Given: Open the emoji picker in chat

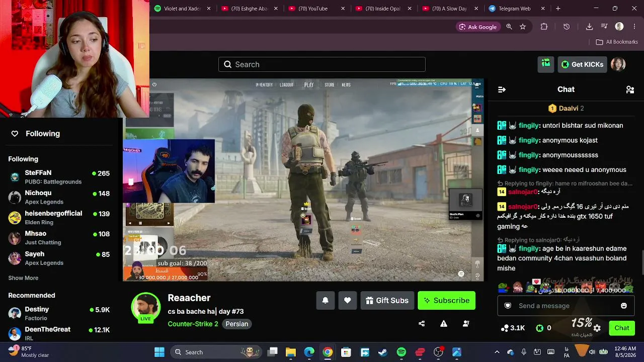Looking at the screenshot, I should coord(624,306).
